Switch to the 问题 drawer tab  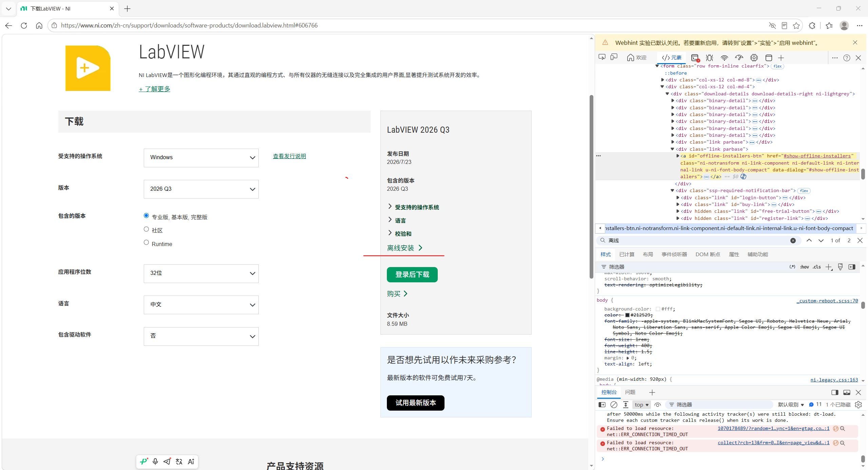pos(630,392)
